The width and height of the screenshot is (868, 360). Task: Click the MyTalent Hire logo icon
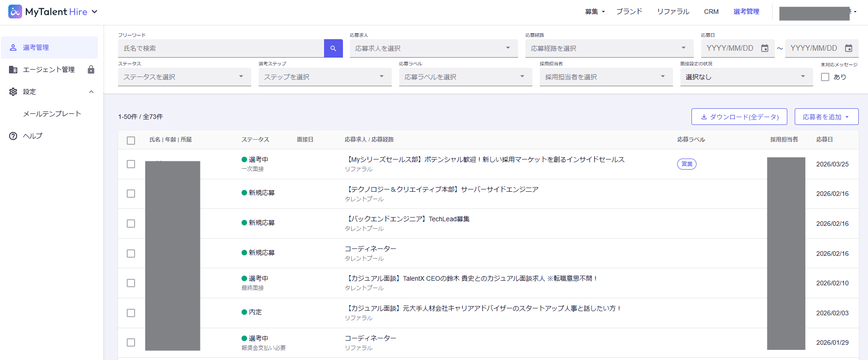(x=15, y=12)
